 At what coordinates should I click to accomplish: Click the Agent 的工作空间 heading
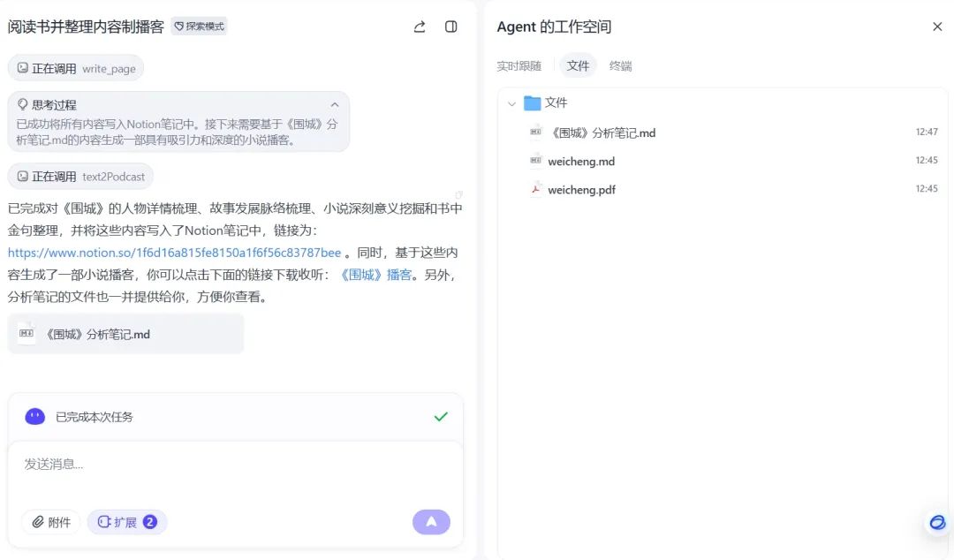click(x=554, y=26)
